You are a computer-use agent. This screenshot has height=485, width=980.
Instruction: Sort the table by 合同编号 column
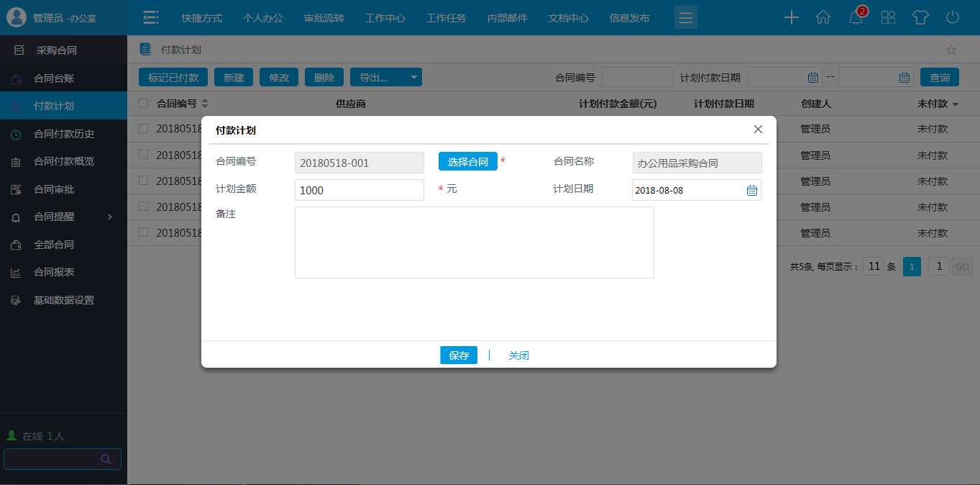tap(183, 103)
